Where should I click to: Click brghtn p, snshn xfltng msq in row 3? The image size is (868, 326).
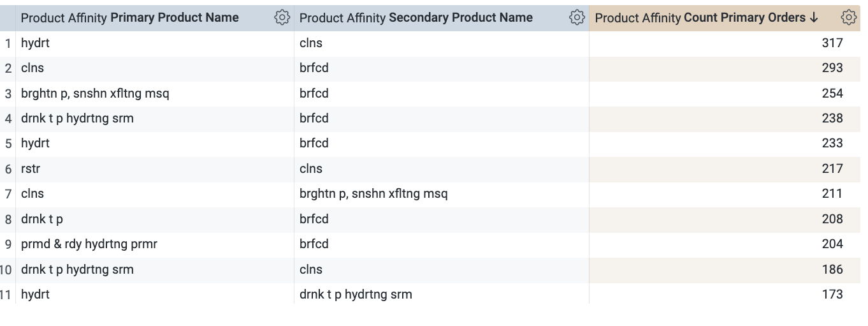pos(95,93)
